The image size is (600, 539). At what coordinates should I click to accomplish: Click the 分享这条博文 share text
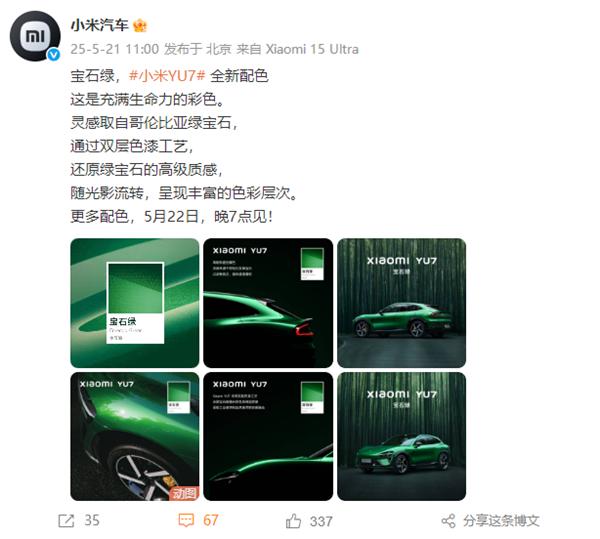click(501, 521)
